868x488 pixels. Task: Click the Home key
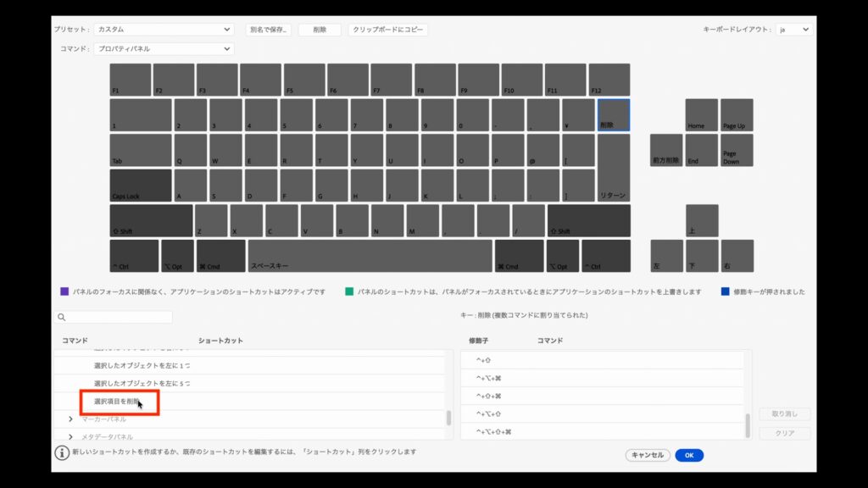[701, 115]
